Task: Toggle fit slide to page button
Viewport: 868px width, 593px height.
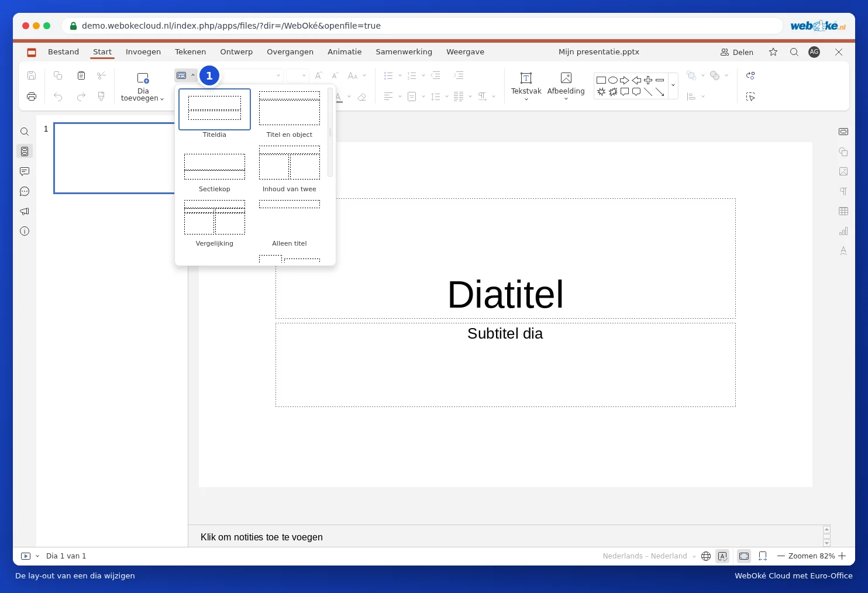Action: pos(744,556)
